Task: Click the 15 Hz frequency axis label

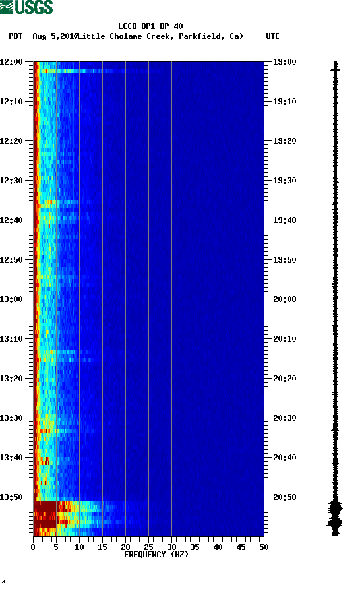Action: click(102, 547)
